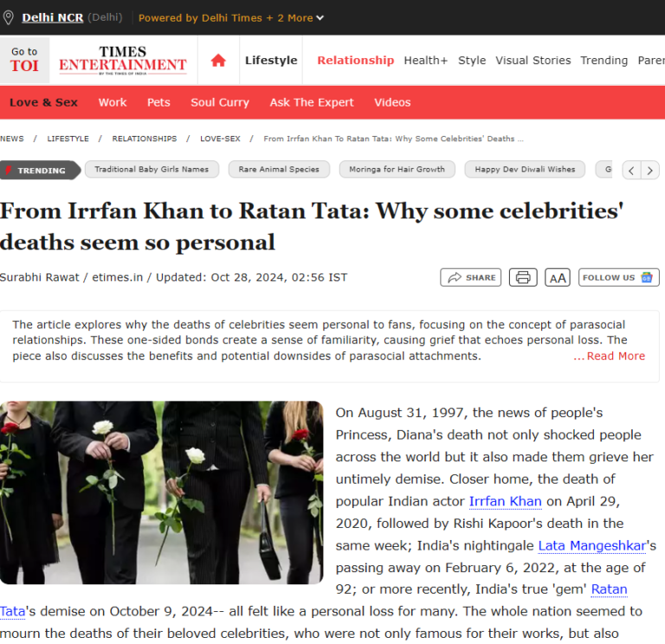Click the LIFESTYLE breadcrumb link
This screenshot has width=665, height=644.
coord(68,138)
